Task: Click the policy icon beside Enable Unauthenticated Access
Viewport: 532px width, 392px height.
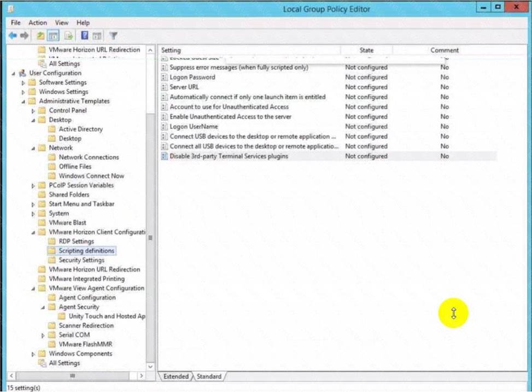Action: pos(165,117)
